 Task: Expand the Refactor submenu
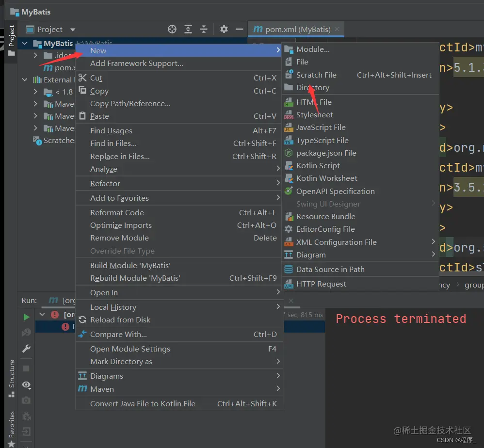[x=179, y=184]
